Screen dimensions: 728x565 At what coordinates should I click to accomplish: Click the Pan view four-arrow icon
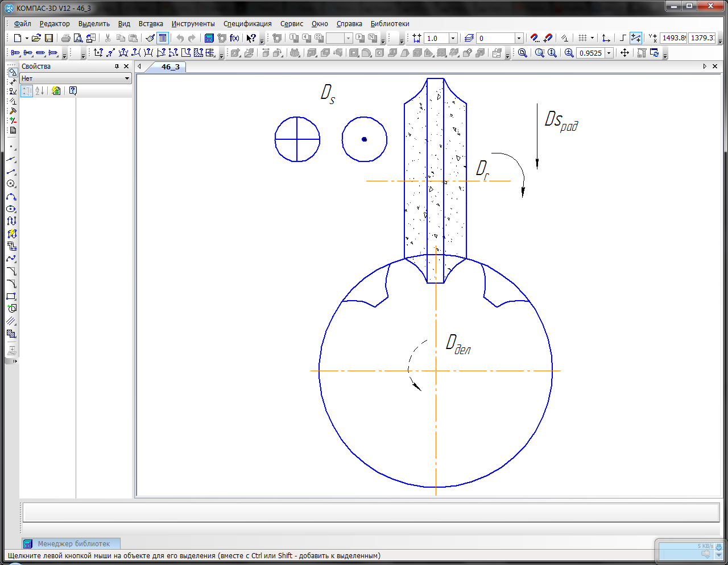coord(624,53)
